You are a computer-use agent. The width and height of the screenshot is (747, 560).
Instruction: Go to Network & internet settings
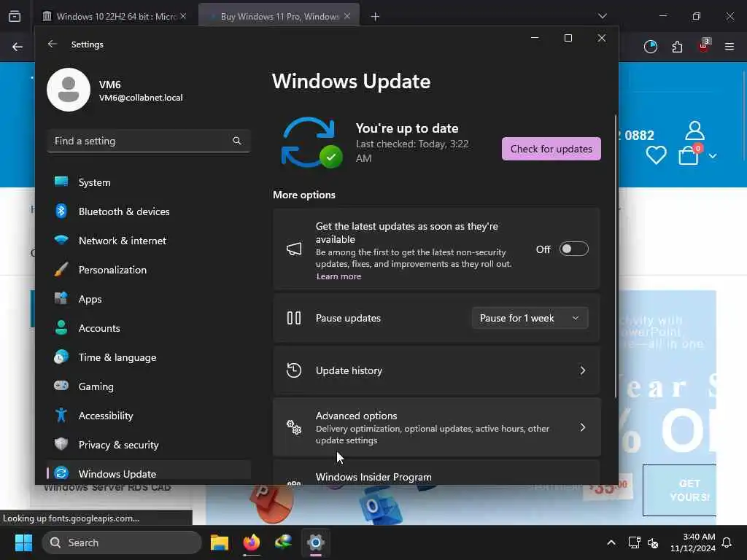tap(149, 241)
